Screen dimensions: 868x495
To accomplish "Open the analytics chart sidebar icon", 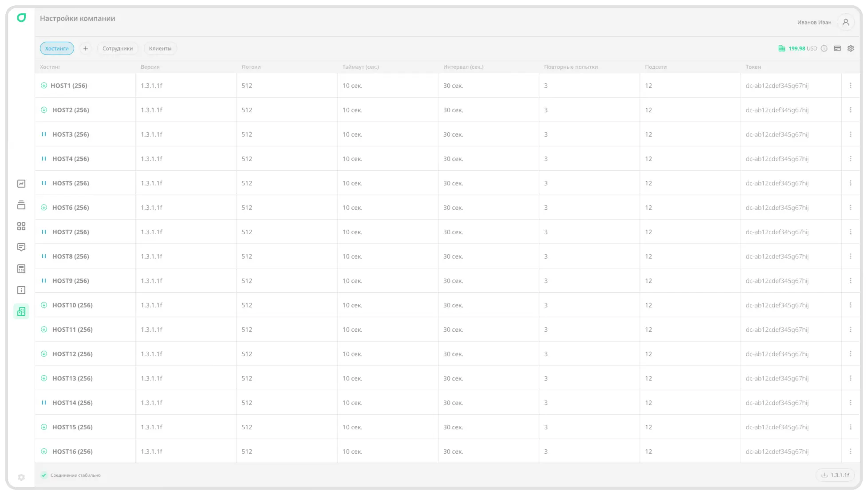I will (x=21, y=184).
